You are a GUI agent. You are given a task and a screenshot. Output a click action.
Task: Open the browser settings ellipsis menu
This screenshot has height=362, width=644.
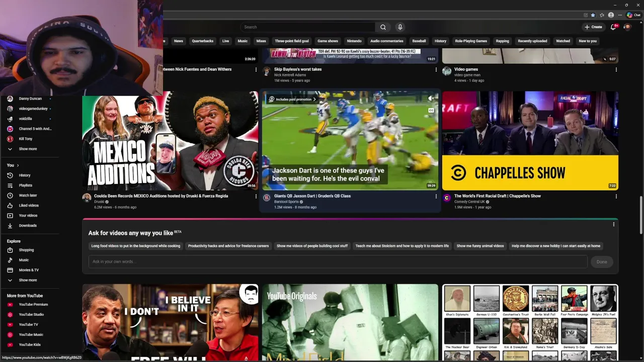coord(619,15)
